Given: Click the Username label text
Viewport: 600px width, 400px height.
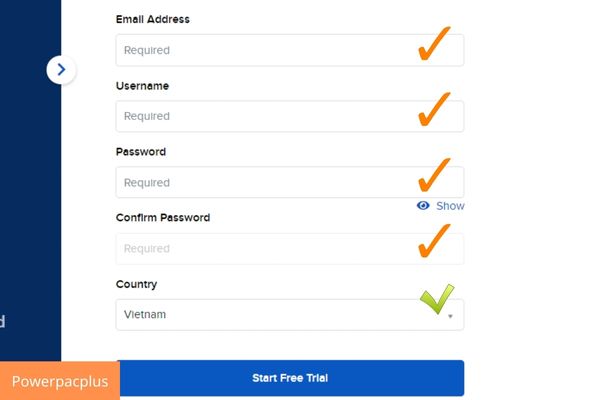Looking at the screenshot, I should (x=142, y=86).
